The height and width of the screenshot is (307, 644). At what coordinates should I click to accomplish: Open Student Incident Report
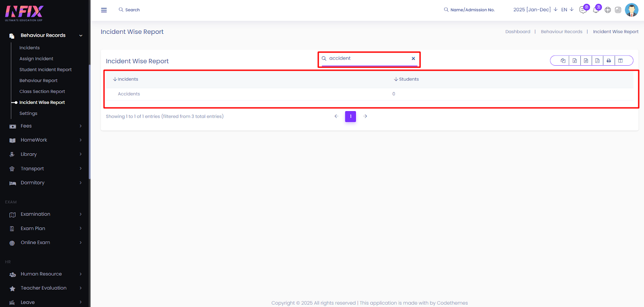tap(45, 70)
